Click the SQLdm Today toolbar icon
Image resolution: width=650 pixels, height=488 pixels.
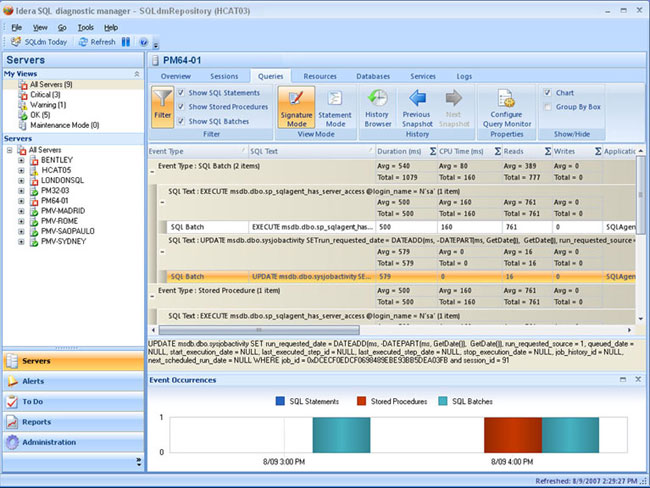click(16, 41)
